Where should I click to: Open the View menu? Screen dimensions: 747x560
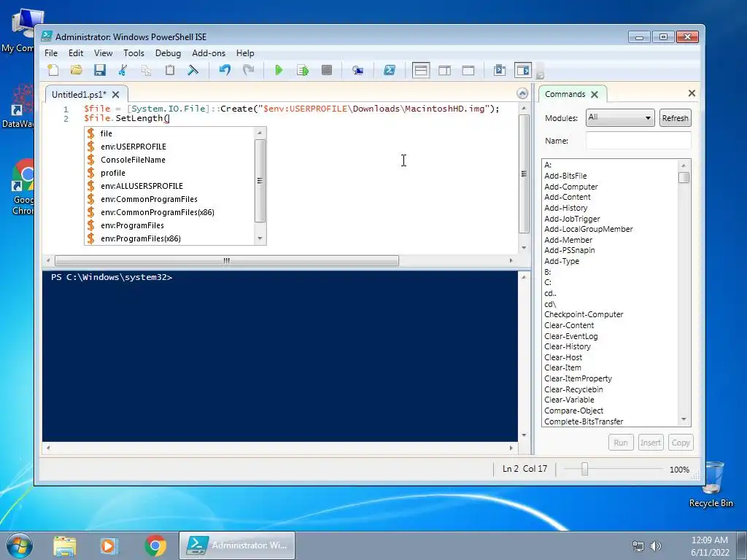pos(103,52)
